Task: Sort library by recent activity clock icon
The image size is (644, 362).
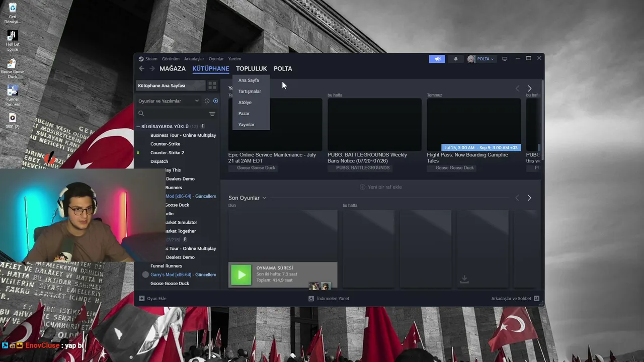Action: pyautogui.click(x=207, y=101)
